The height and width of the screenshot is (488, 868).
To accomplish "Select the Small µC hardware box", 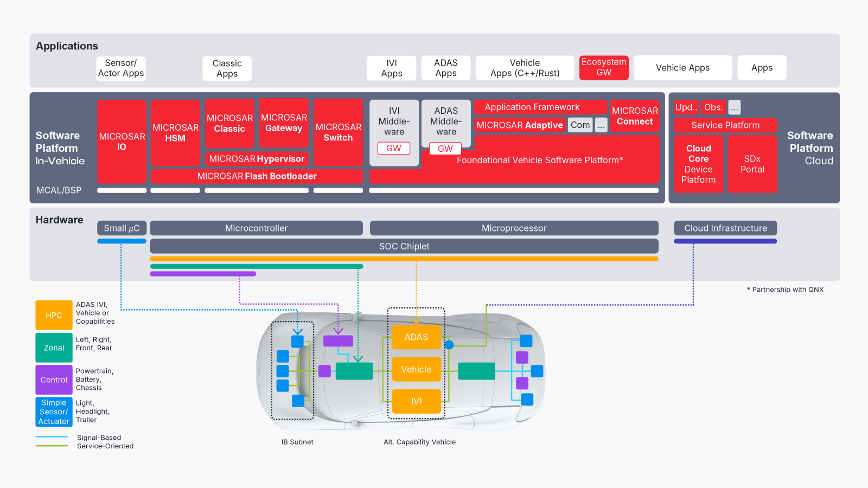I will pyautogui.click(x=122, y=228).
